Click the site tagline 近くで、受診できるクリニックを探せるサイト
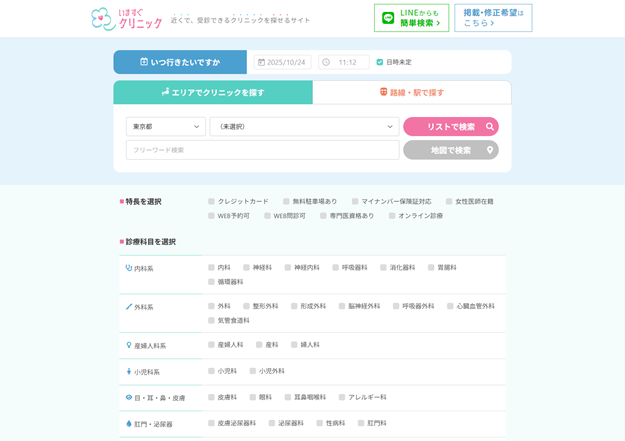625x441 pixels. pyautogui.click(x=240, y=20)
